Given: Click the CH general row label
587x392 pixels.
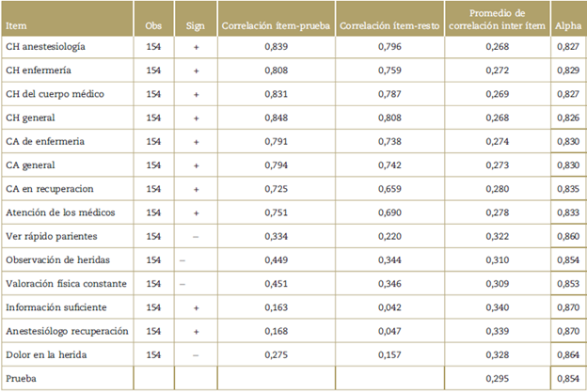Looking at the screenshot, I should (31, 117).
